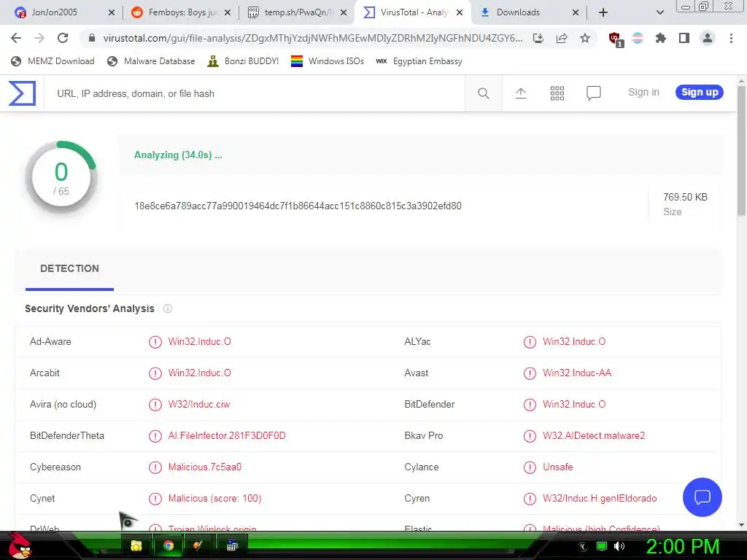Open the tab search dropdown chevron
747x560 pixels.
coord(659,12)
